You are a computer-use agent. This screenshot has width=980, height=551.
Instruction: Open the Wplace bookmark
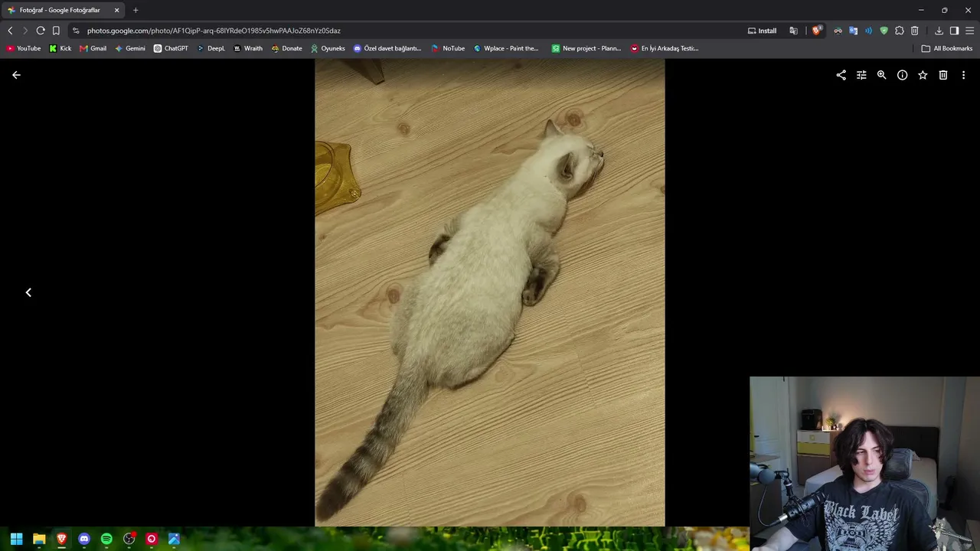pyautogui.click(x=506, y=48)
